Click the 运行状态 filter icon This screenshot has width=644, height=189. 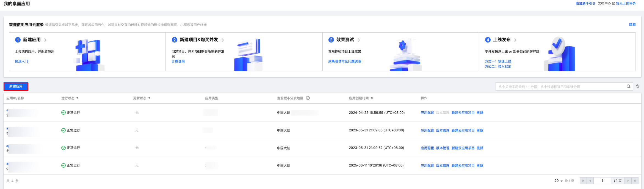(77, 98)
